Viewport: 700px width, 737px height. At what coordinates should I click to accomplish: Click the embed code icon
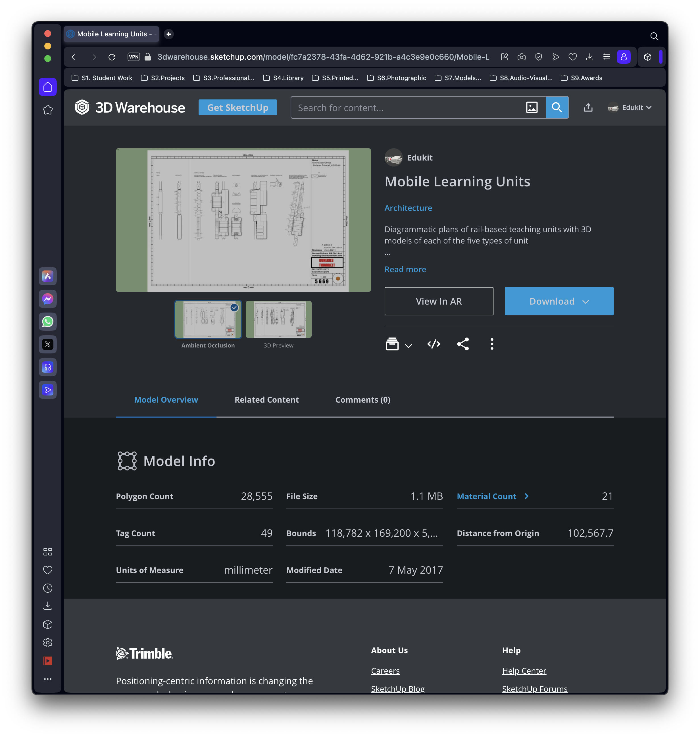point(434,343)
